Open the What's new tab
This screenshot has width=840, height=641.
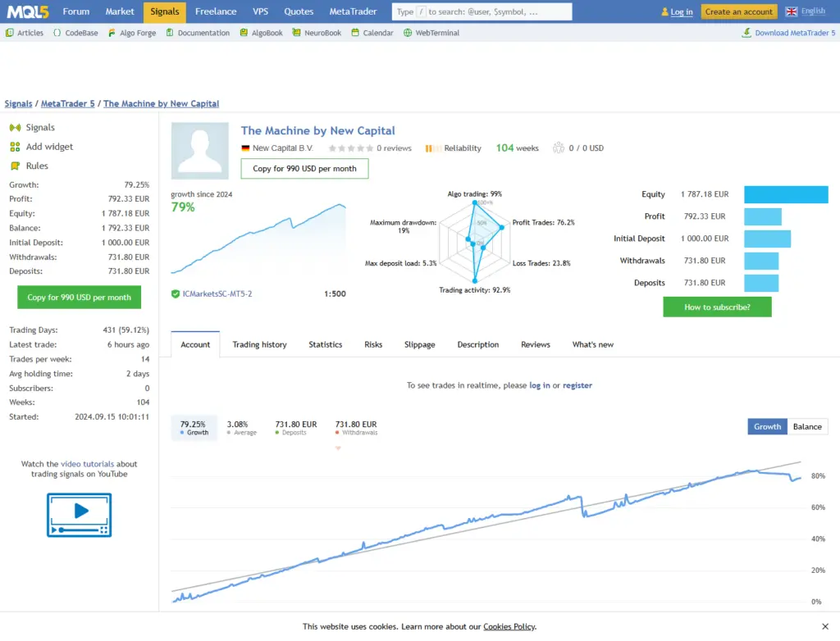[592, 344]
